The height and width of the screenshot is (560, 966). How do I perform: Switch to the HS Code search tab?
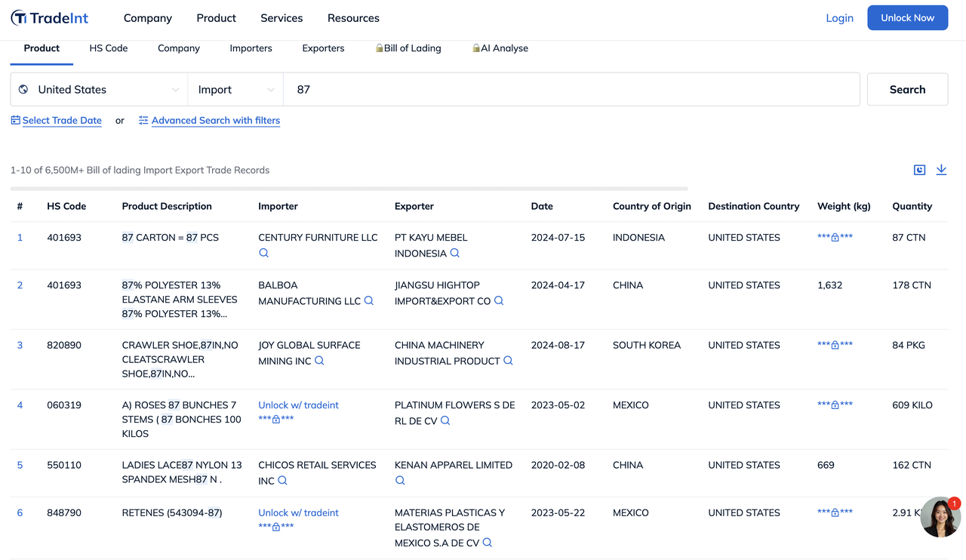[x=109, y=48]
